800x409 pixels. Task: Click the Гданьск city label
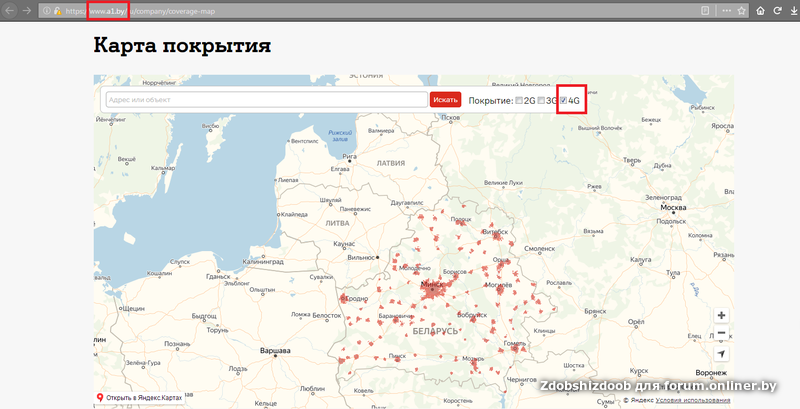click(218, 276)
